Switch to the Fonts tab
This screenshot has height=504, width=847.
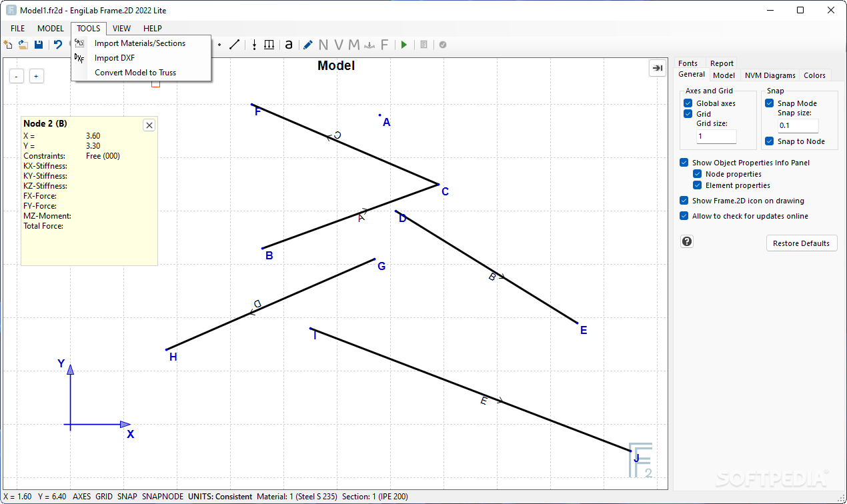click(x=688, y=63)
